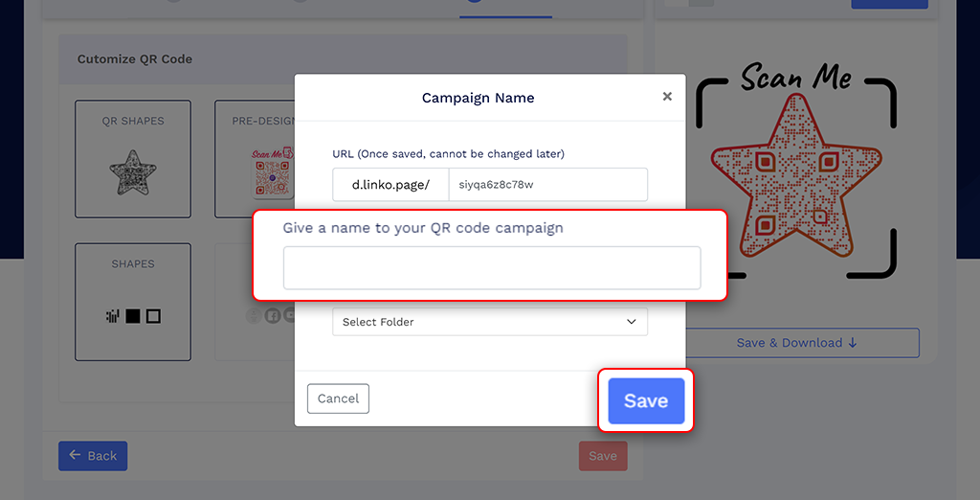980x500 pixels.
Task: Edit the short URL slug field
Action: click(x=547, y=185)
